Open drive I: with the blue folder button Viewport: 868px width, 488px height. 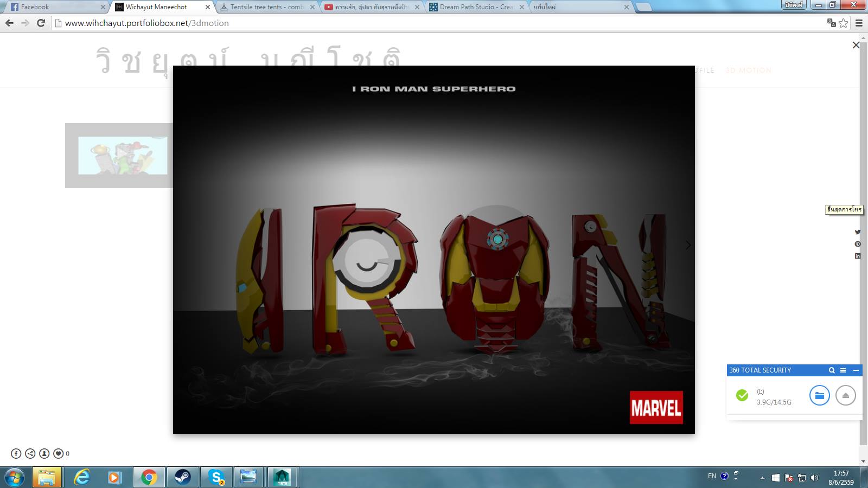820,395
